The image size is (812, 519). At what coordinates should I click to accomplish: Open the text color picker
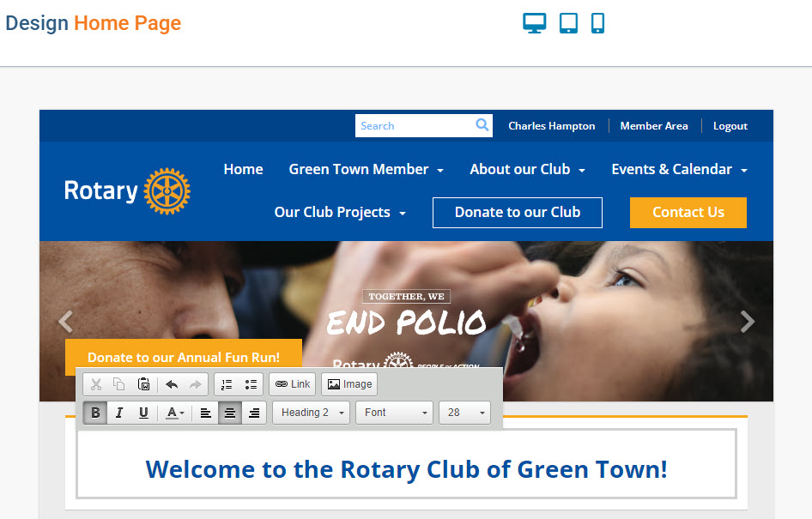coord(174,413)
